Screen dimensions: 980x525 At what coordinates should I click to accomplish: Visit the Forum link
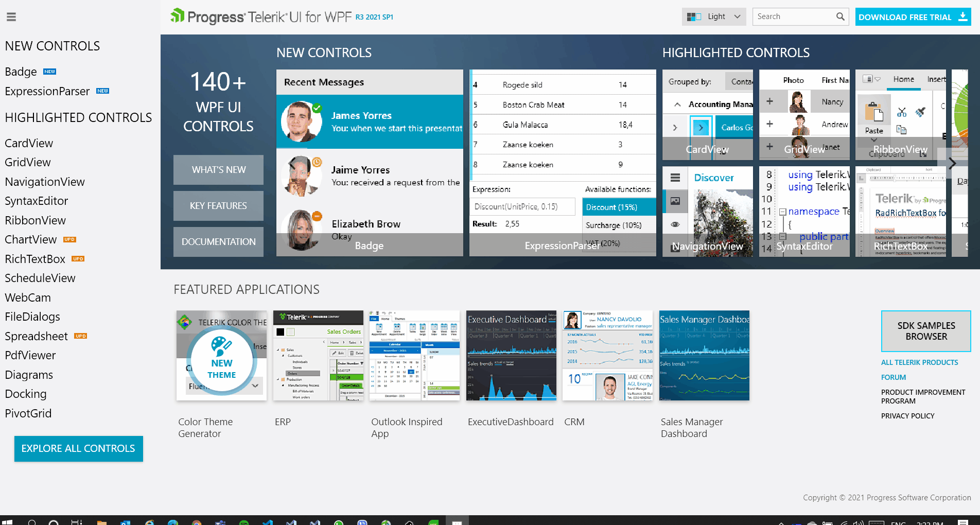pyautogui.click(x=893, y=377)
